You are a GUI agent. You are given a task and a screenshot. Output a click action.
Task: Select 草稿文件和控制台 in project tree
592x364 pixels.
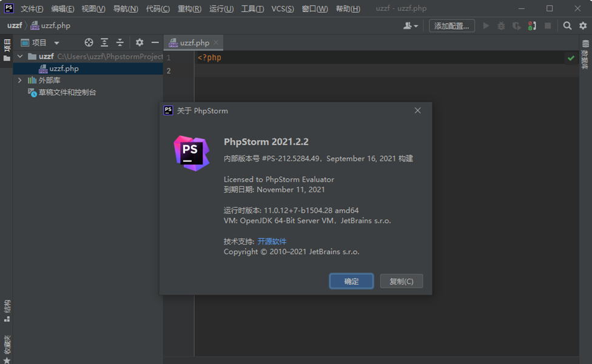coord(67,92)
